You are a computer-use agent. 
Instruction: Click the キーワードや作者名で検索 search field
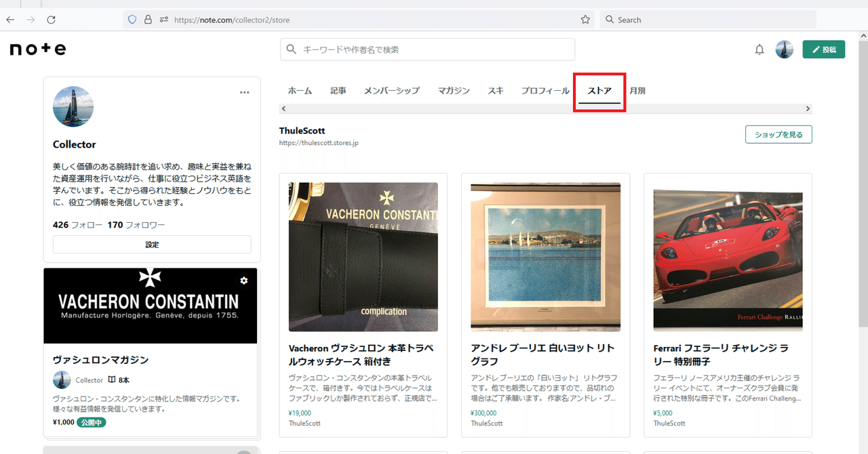coord(427,49)
